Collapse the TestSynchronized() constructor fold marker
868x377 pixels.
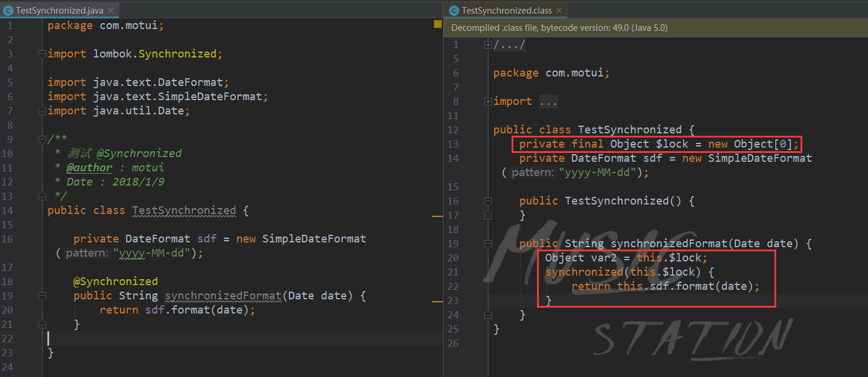pos(488,201)
